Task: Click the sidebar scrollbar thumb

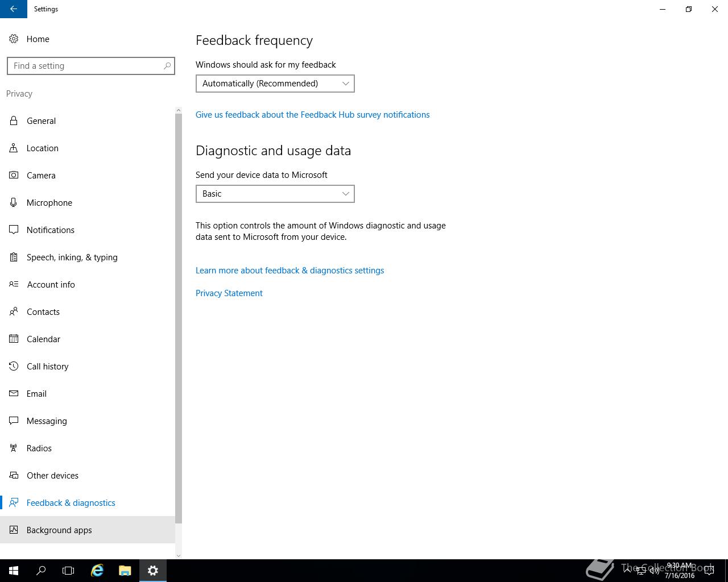Action: tap(179, 318)
